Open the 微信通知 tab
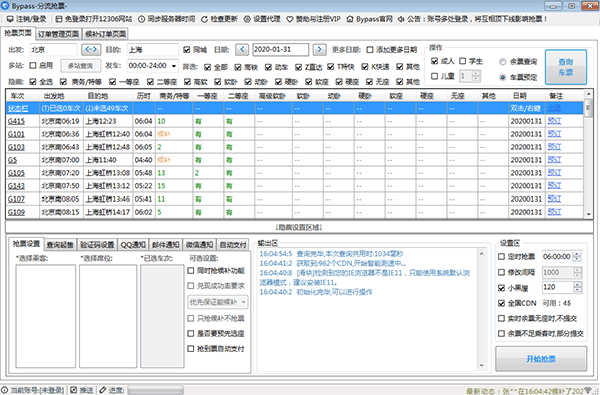Image resolution: width=600 pixels, height=395 pixels. point(199,245)
